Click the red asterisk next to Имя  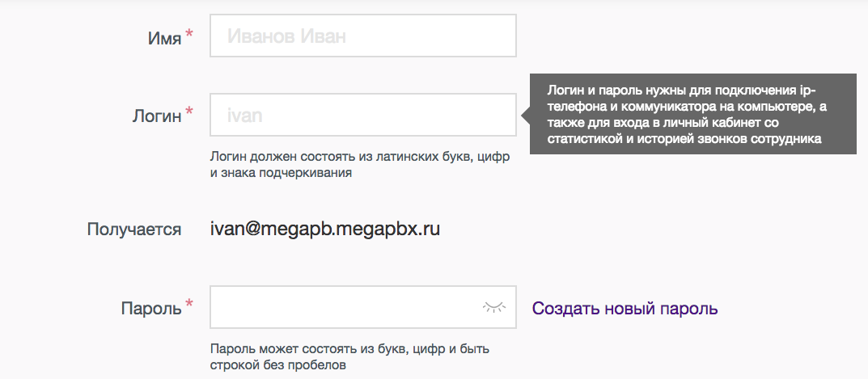coord(189,34)
